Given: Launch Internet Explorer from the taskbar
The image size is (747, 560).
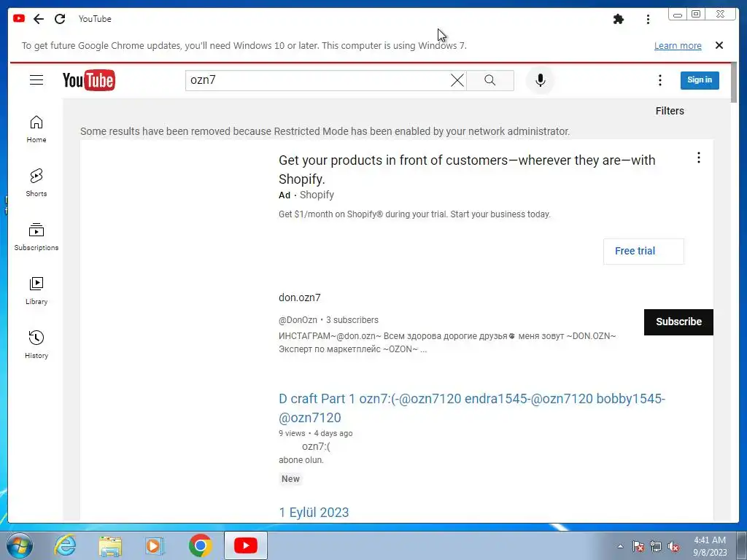Looking at the screenshot, I should (65, 545).
